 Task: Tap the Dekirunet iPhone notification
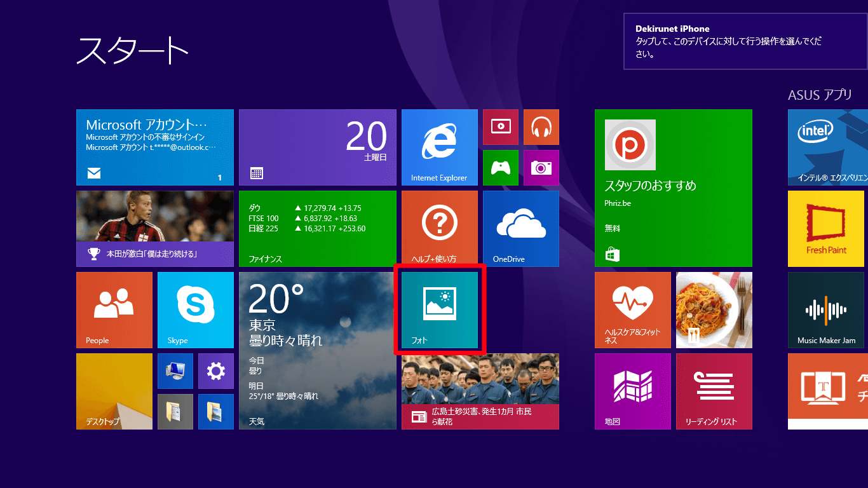745,42
